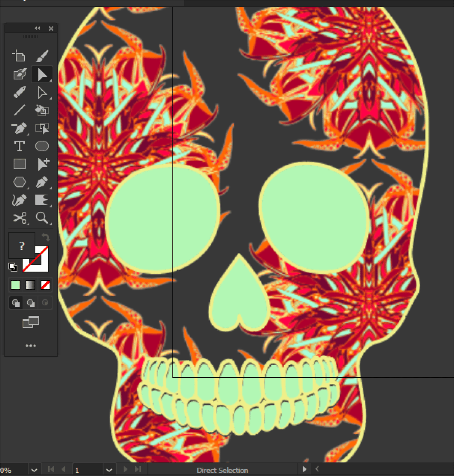
Task: Switch to Draw Behind mode
Action: 30,303
